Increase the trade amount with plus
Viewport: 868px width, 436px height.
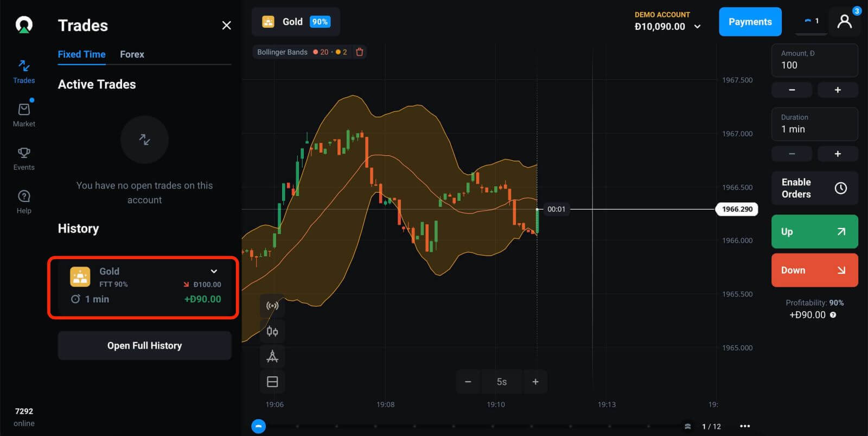(x=837, y=90)
